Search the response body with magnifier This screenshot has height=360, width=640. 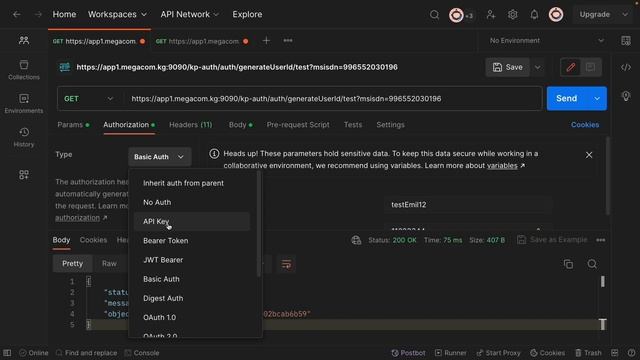coord(592,264)
